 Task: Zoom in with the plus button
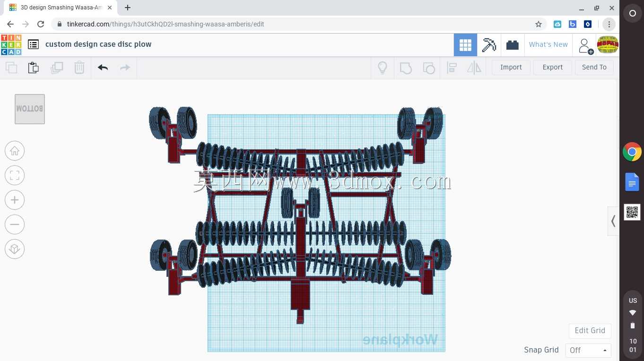click(x=15, y=200)
